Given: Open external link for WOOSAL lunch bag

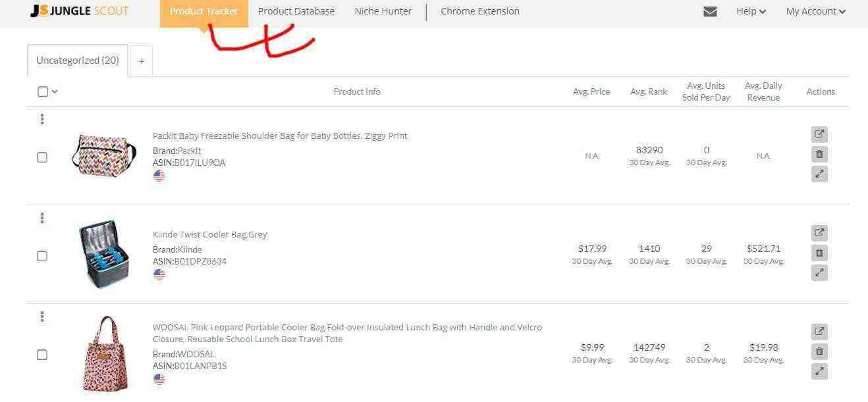Looking at the screenshot, I should [819, 332].
